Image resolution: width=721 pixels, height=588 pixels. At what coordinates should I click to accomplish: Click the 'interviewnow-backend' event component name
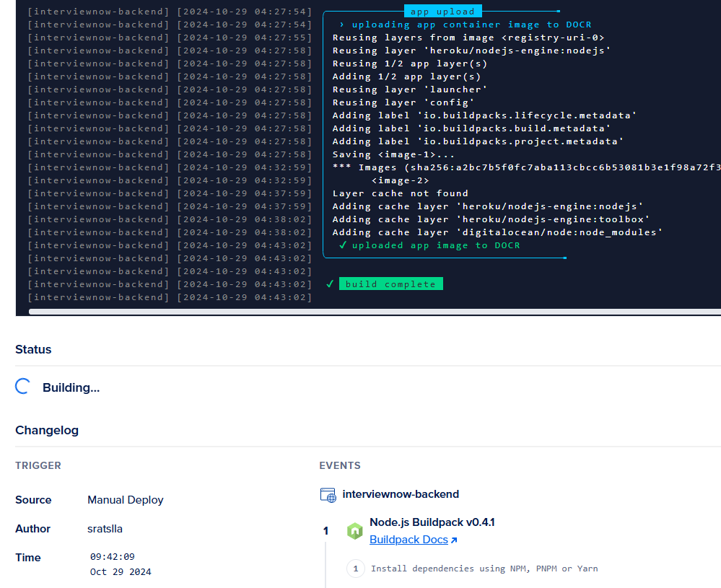point(401,494)
